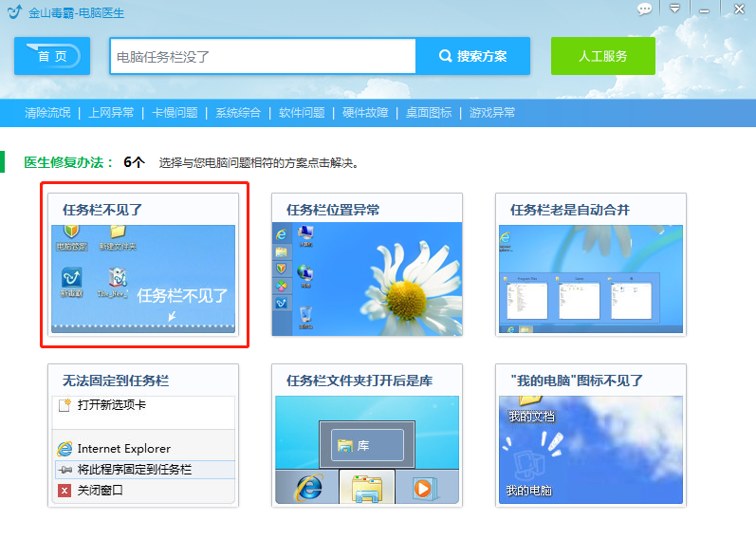The width and height of the screenshot is (756, 539).
Task: Open the 无法固定到任务栏 solution thumbnail
Action: pyautogui.click(x=143, y=450)
